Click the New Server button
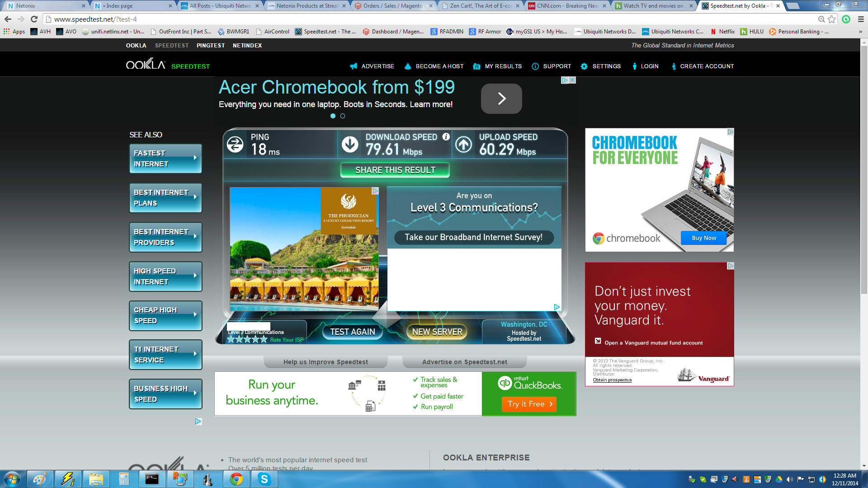Screen dimensions: 868x488 click(437, 332)
